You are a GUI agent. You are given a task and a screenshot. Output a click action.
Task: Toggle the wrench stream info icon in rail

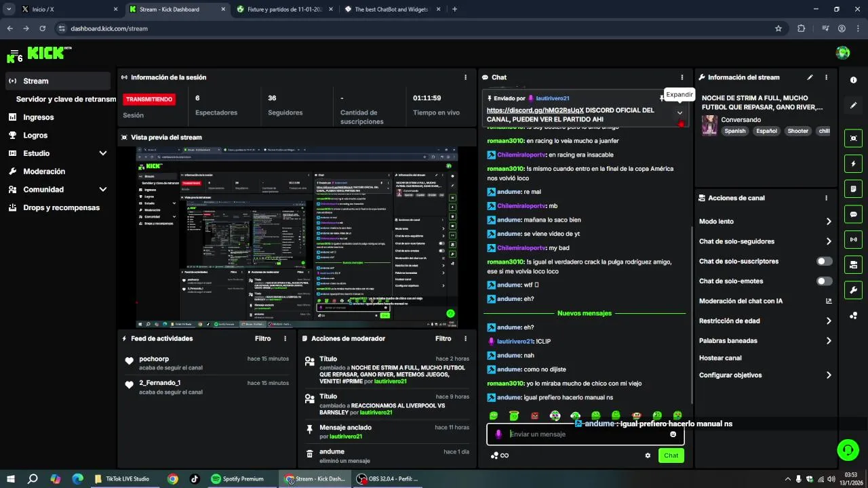[x=853, y=290]
